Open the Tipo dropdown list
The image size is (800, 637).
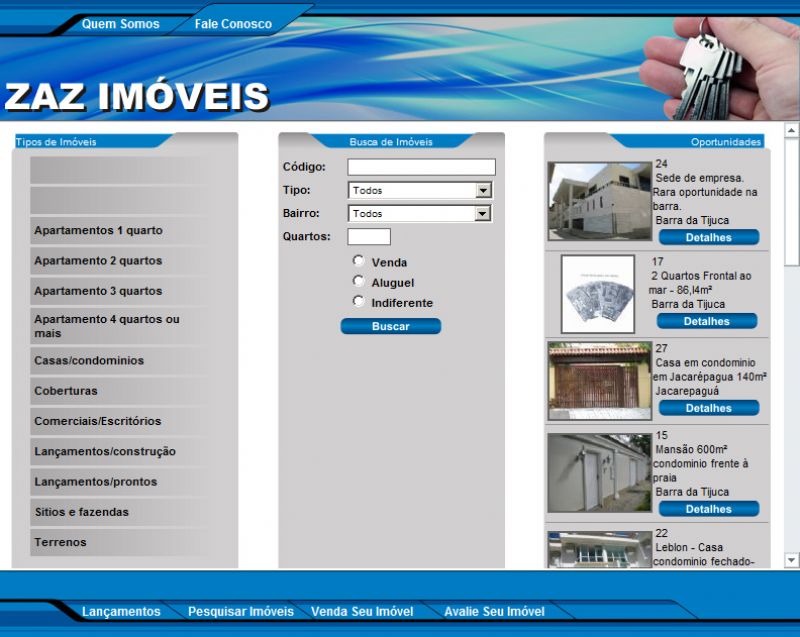pos(483,190)
